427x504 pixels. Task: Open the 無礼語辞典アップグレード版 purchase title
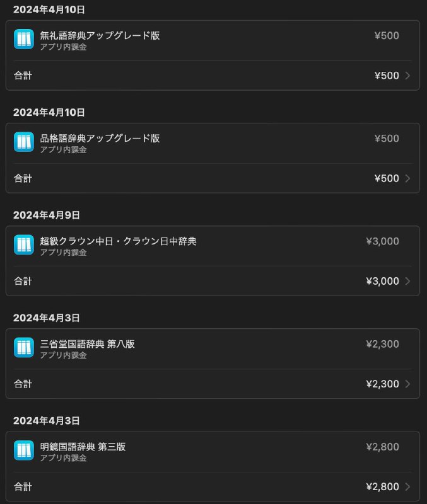click(100, 35)
